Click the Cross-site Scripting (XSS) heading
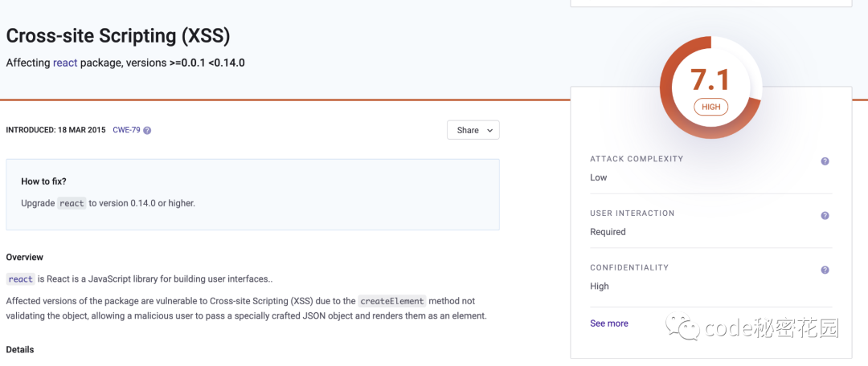The image size is (868, 366). pyautogui.click(x=118, y=36)
